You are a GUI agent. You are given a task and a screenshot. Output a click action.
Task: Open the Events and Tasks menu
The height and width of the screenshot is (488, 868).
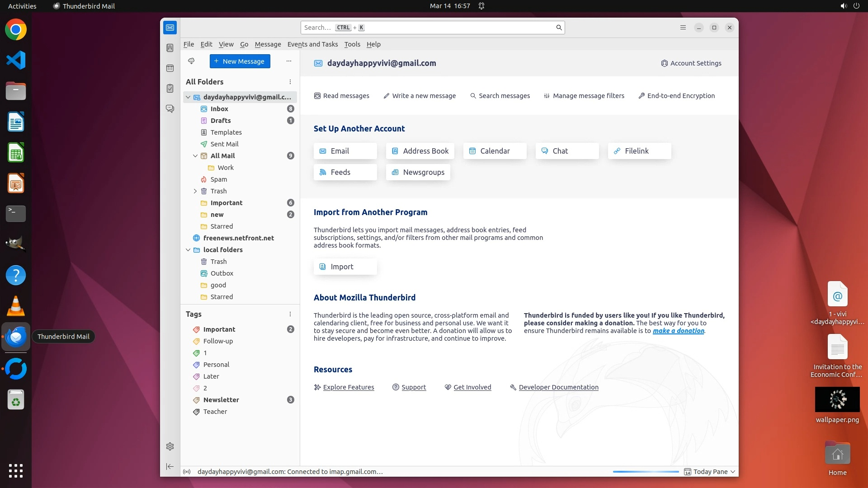(x=312, y=44)
